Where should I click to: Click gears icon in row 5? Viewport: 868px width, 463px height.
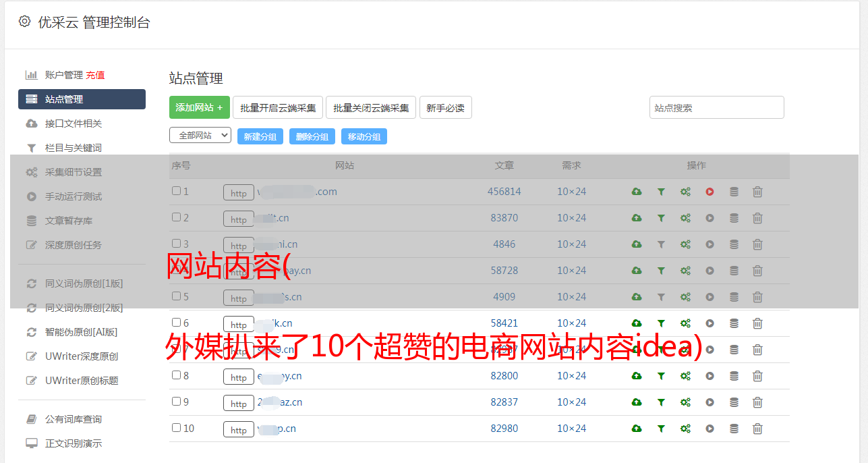(x=685, y=297)
